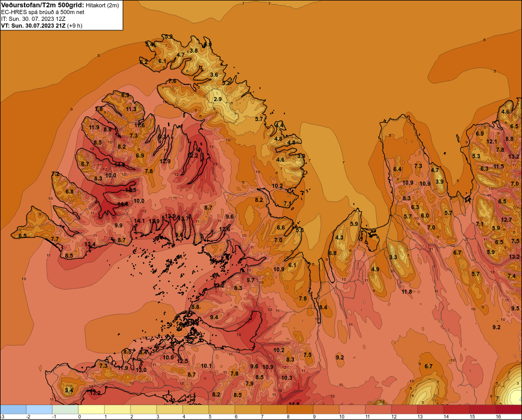Click the 13.4 temperature value
Viewport: 522px width, 420px height.
[x=90, y=244]
